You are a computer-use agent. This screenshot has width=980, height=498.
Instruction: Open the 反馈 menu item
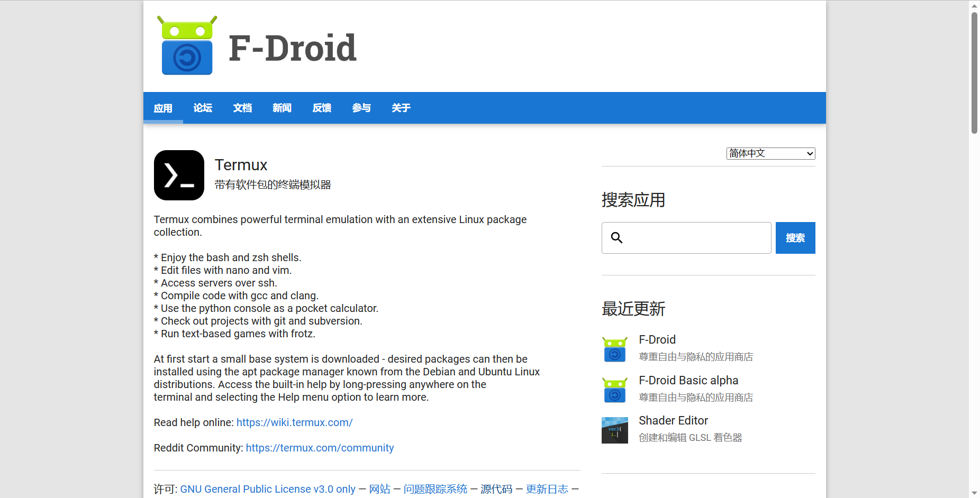click(321, 108)
